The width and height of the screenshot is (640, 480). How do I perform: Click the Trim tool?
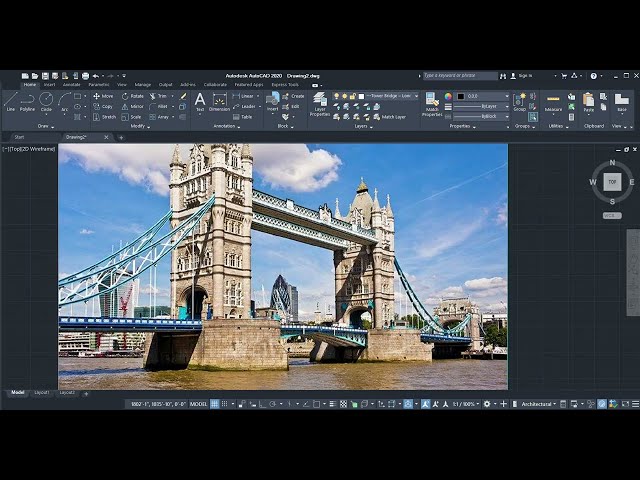(158, 96)
